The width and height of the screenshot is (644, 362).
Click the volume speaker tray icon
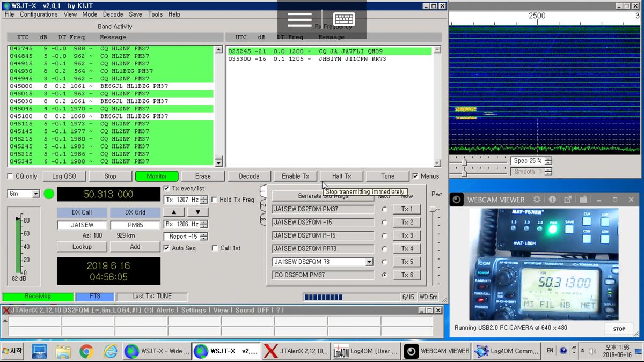point(592,351)
